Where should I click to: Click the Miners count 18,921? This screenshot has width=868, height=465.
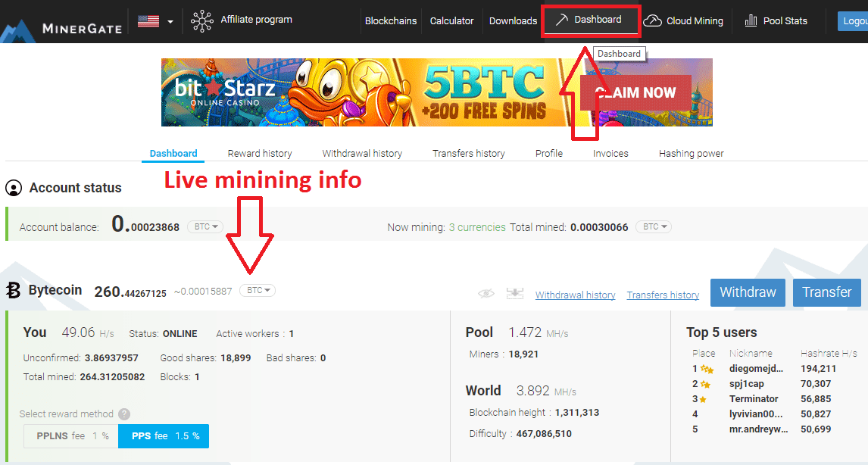coord(523,354)
